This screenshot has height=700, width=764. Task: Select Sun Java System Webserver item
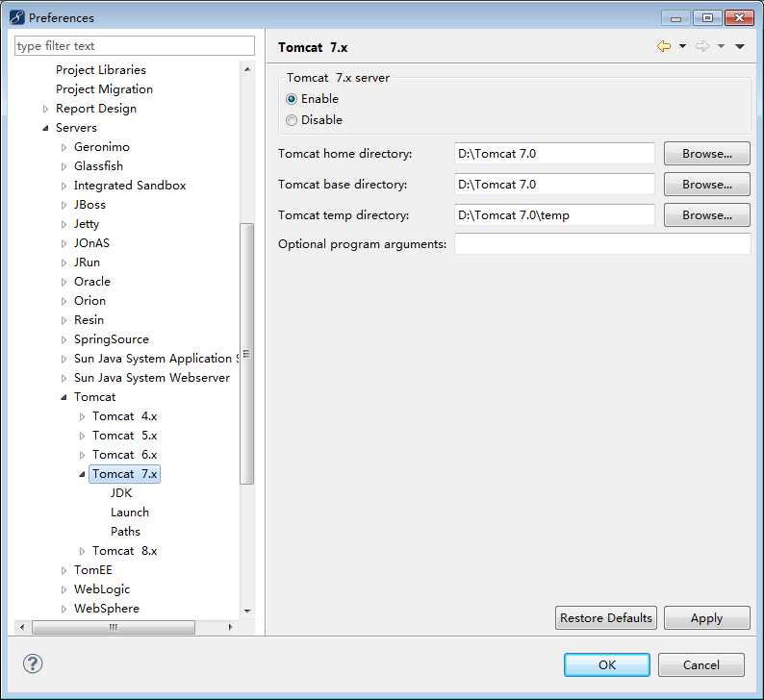(151, 378)
